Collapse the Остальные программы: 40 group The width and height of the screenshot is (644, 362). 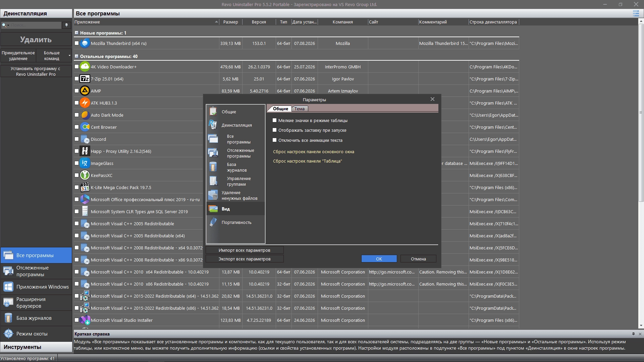[x=76, y=56]
